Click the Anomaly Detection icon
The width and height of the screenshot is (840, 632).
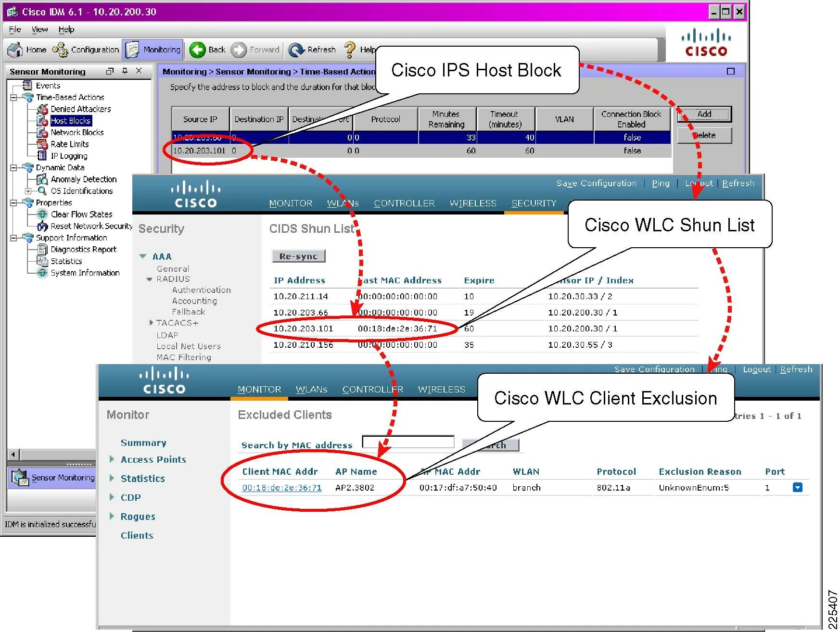point(42,179)
